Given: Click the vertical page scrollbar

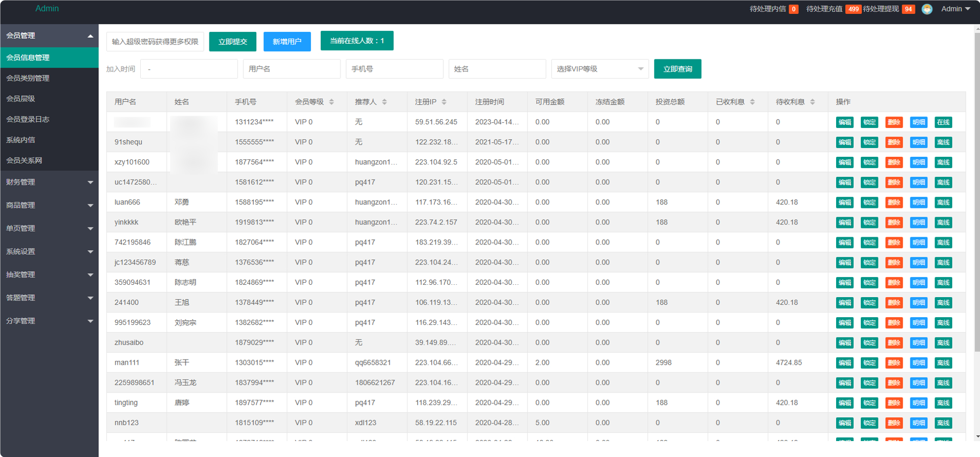Looking at the screenshot, I should click(977, 191).
